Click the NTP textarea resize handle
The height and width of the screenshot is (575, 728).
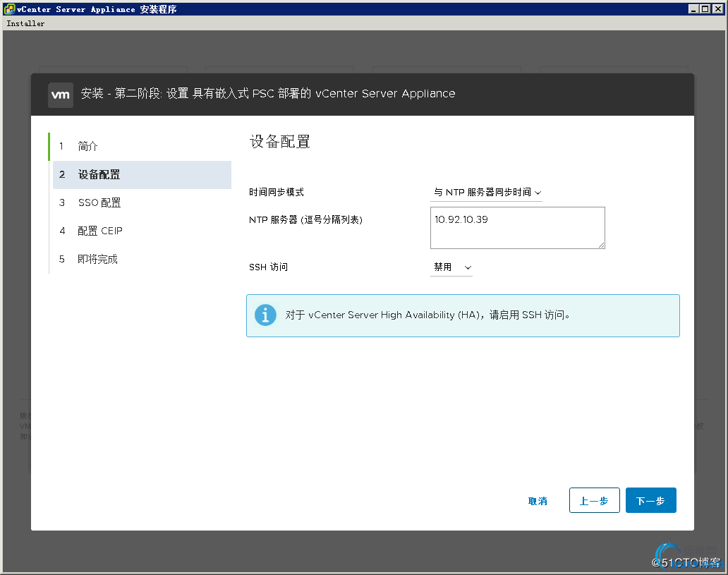tap(601, 246)
